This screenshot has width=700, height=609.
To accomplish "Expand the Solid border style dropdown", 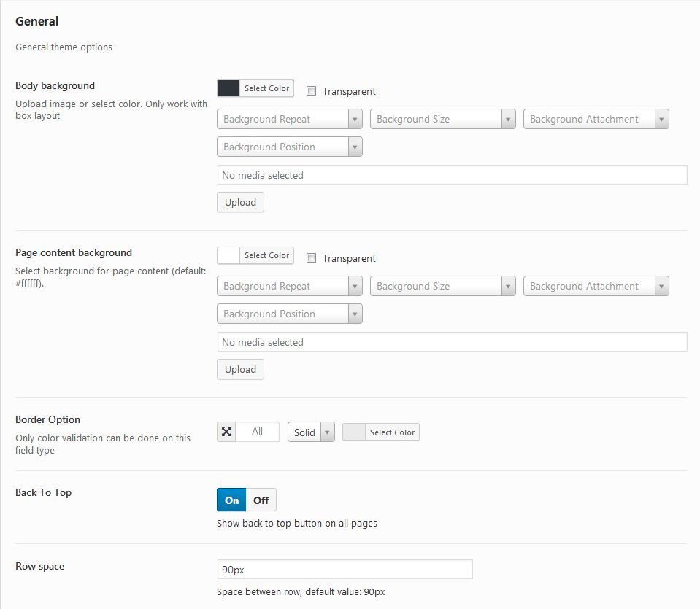I will point(311,432).
